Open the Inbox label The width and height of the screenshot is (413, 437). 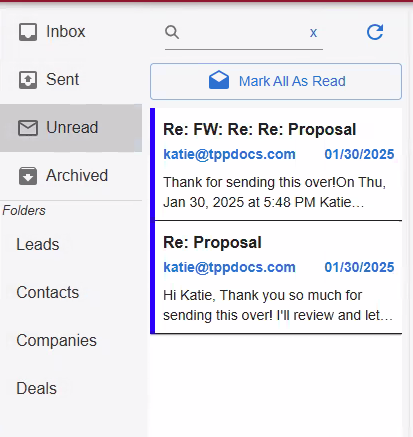[66, 32]
